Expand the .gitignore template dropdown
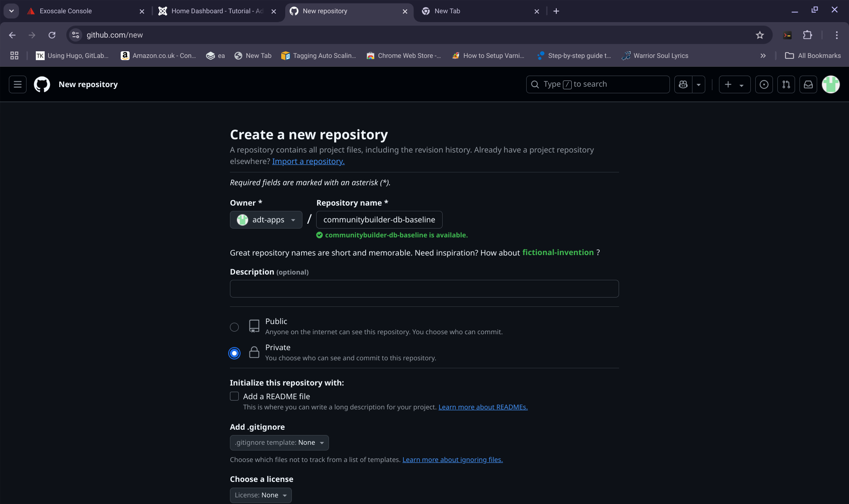This screenshot has height=504, width=849. tap(279, 443)
